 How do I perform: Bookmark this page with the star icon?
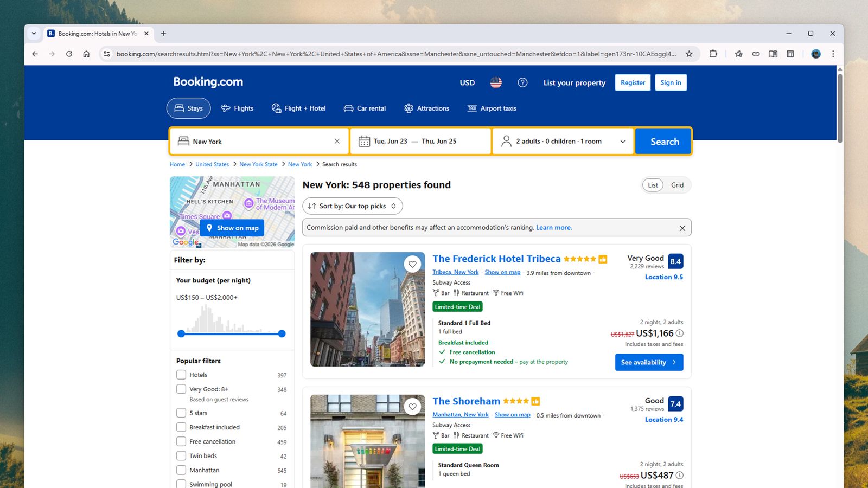coord(689,54)
